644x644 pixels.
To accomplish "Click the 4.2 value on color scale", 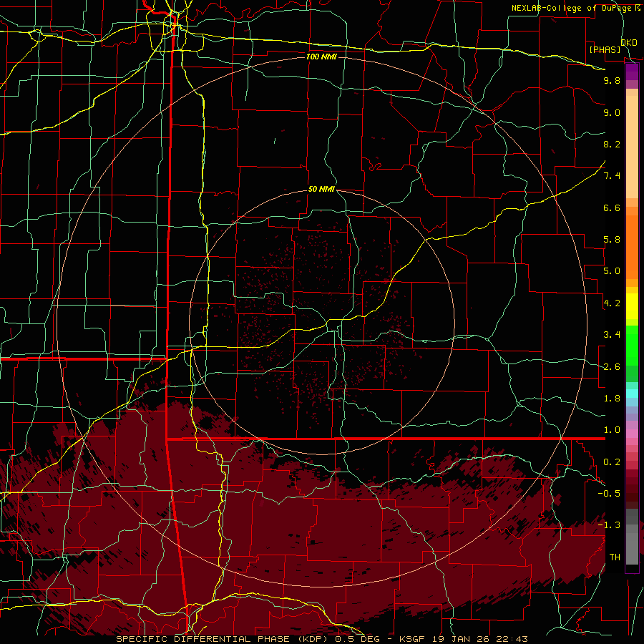I will (x=612, y=303).
